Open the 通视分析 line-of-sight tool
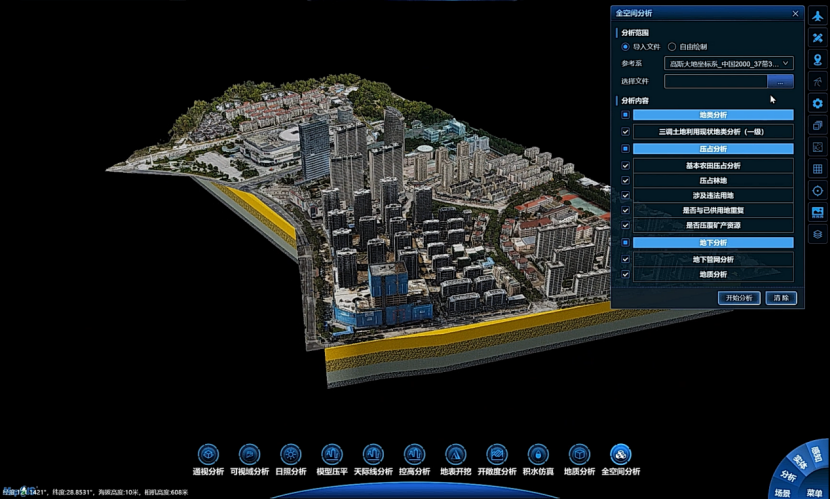This screenshot has width=830, height=499. point(208,455)
